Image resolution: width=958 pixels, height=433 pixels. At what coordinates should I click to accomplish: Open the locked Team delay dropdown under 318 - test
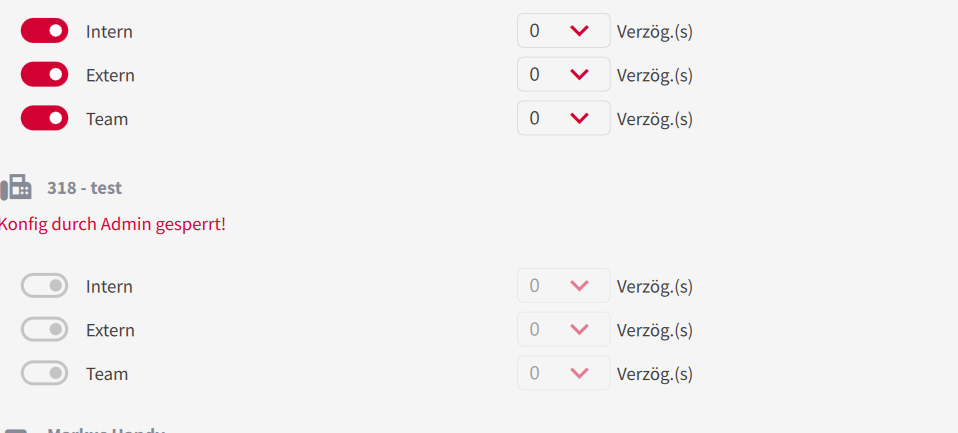click(x=563, y=374)
